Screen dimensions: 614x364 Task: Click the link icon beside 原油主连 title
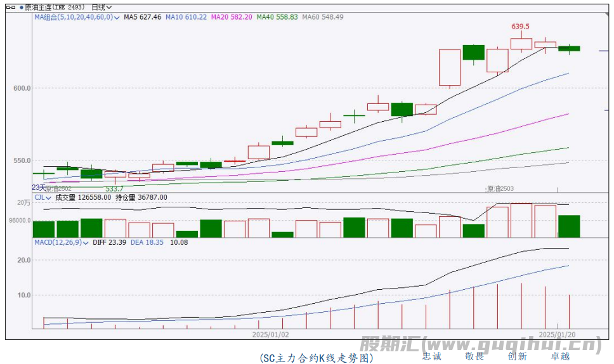point(11,8)
